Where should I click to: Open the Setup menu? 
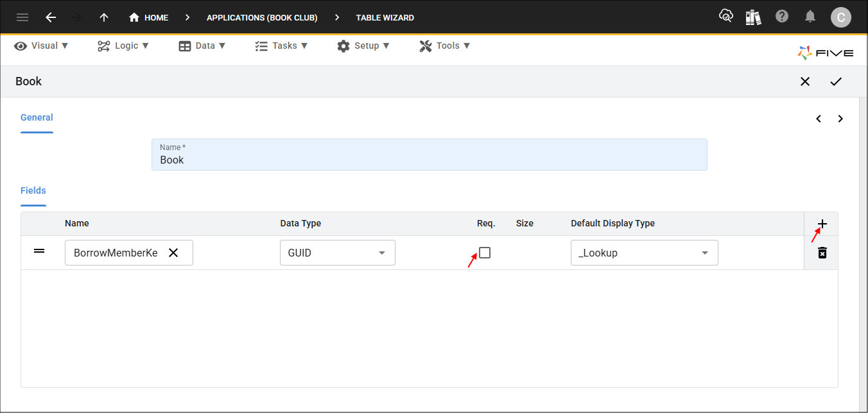[x=363, y=46]
